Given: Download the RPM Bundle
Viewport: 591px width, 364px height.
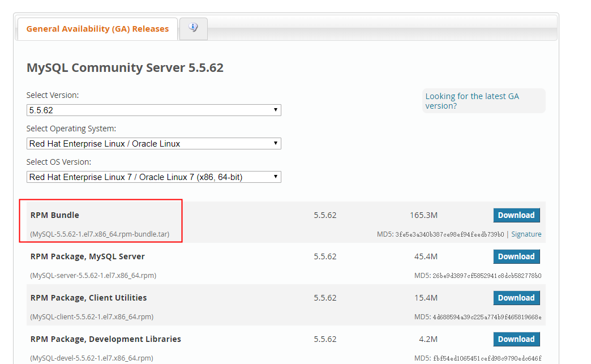Looking at the screenshot, I should [516, 215].
